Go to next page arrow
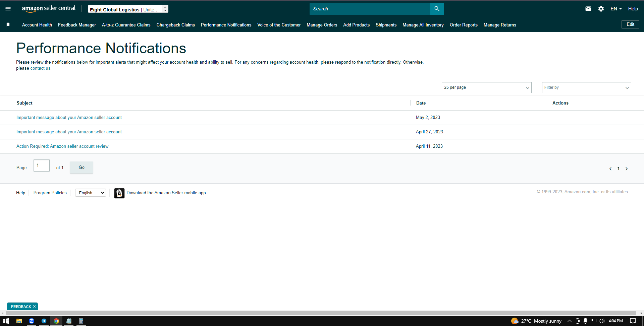 [x=627, y=169]
